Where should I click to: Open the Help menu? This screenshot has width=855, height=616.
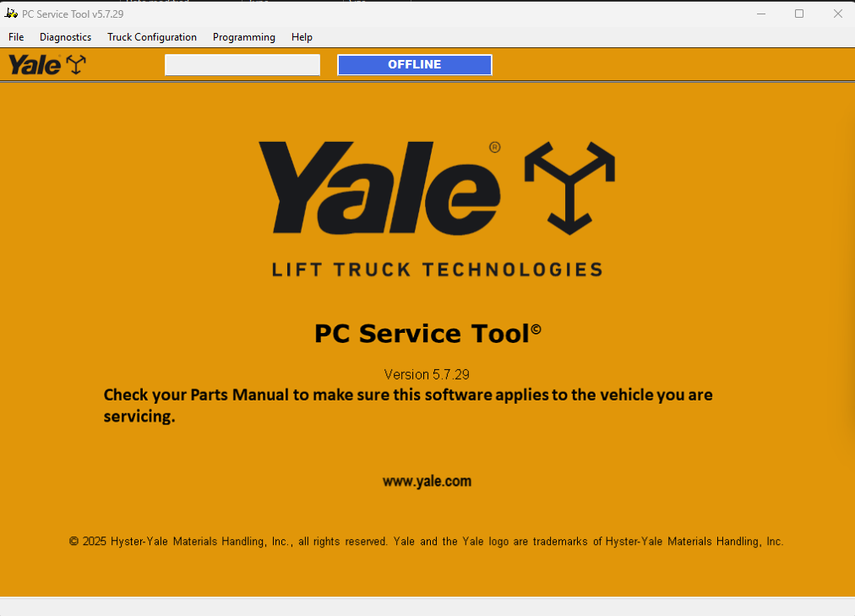click(x=302, y=37)
